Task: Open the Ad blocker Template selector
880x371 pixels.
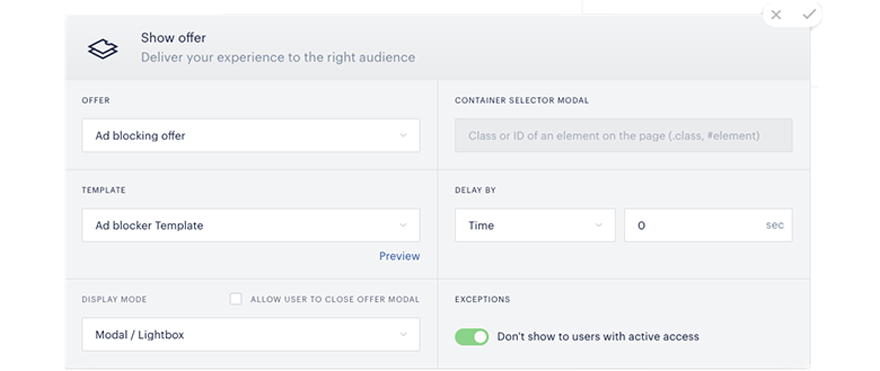Action: click(251, 226)
